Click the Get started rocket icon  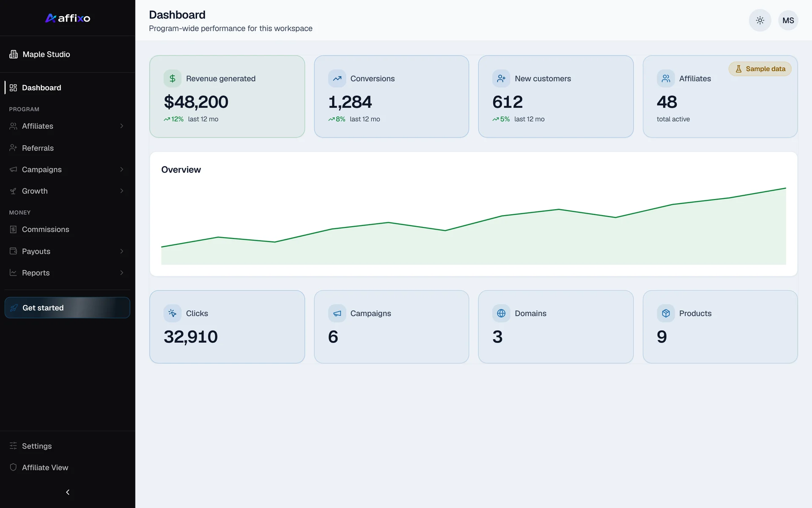click(x=14, y=308)
